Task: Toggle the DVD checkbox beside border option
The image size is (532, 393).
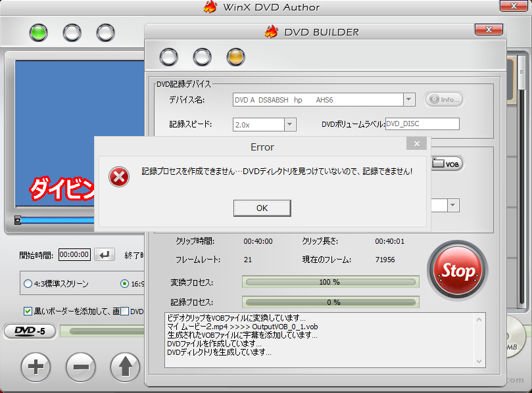Action: 124,311
